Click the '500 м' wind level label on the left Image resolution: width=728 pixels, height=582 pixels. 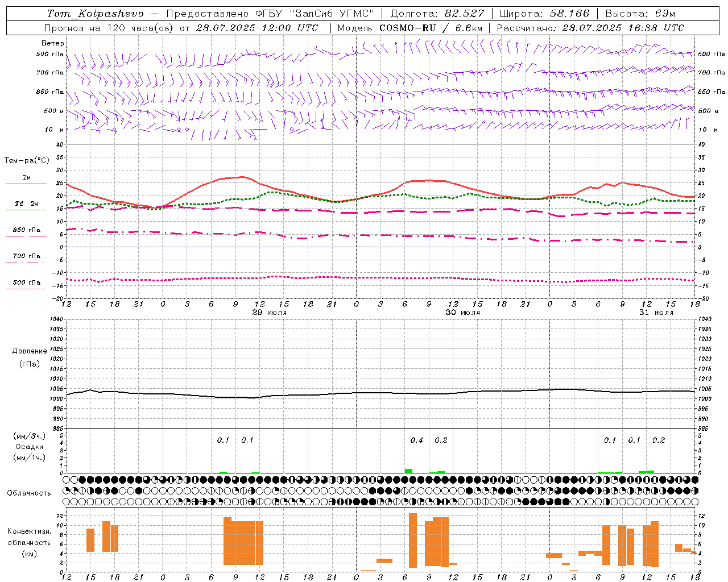click(54, 111)
